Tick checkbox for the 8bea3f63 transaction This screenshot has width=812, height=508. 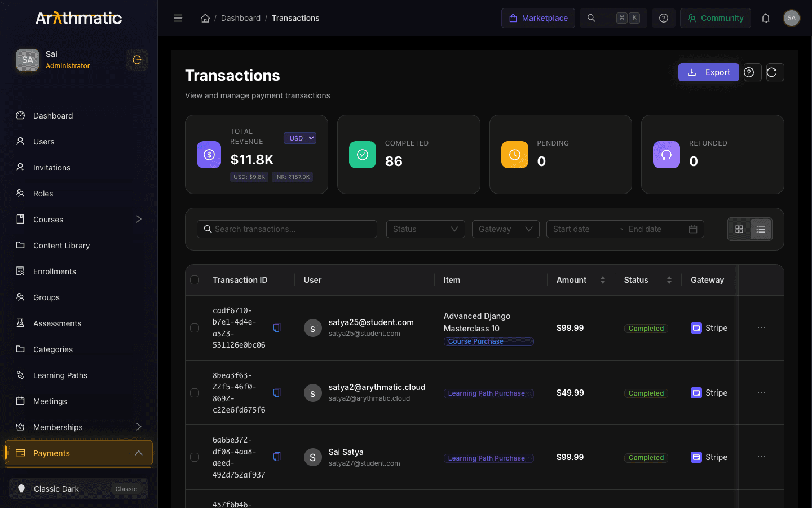[195, 393]
